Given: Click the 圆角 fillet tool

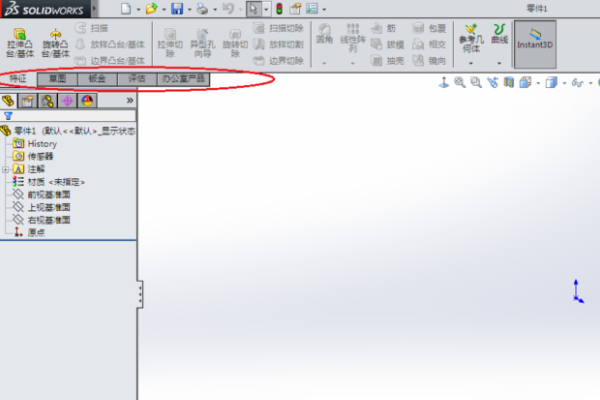Looking at the screenshot, I should (324, 34).
